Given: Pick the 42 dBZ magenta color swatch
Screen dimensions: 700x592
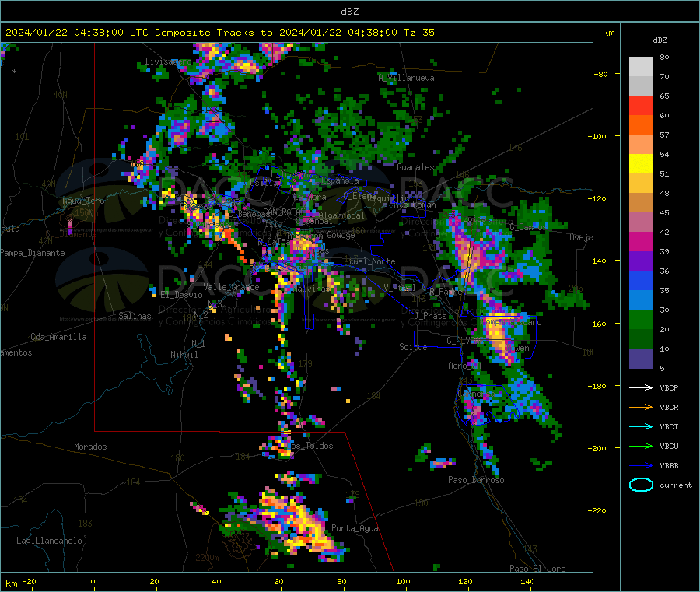Looking at the screenshot, I should [641, 241].
